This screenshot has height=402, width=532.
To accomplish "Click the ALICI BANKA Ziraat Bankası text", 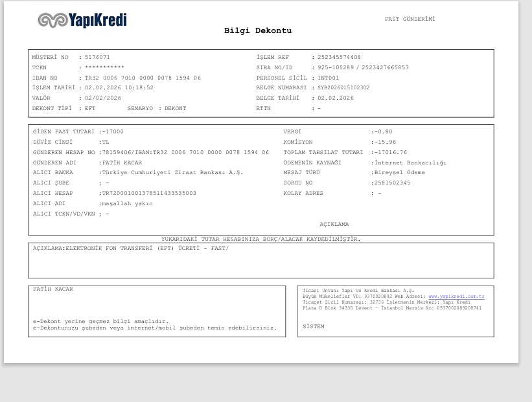I will 173,173.
